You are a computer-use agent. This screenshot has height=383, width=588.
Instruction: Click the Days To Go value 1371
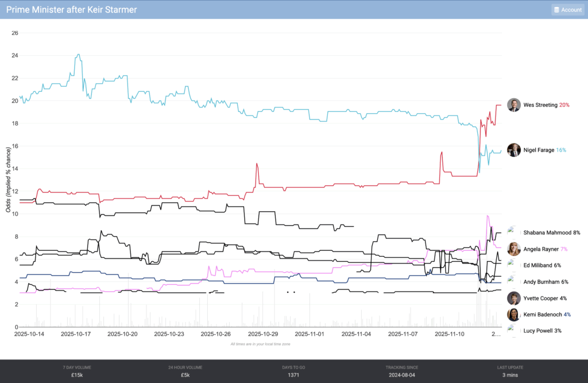point(293,375)
